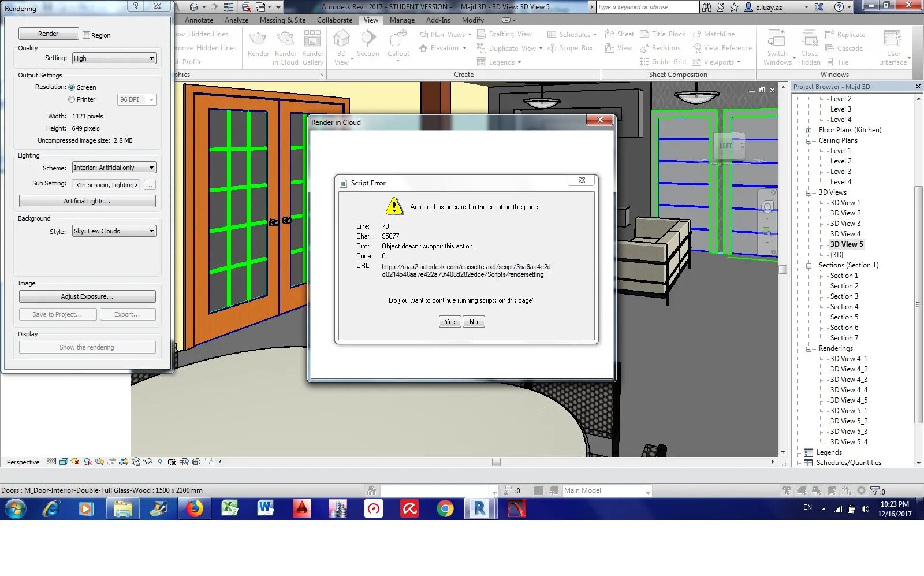Image resolution: width=924 pixels, height=576 pixels.
Task: Click No in Script Error dialog
Action: (474, 322)
